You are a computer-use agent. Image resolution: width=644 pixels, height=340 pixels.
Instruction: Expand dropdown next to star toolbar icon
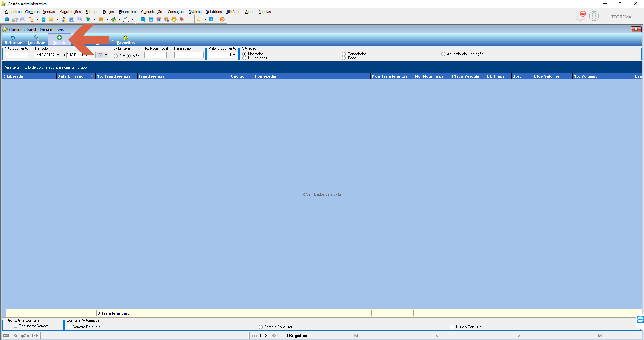(205, 19)
